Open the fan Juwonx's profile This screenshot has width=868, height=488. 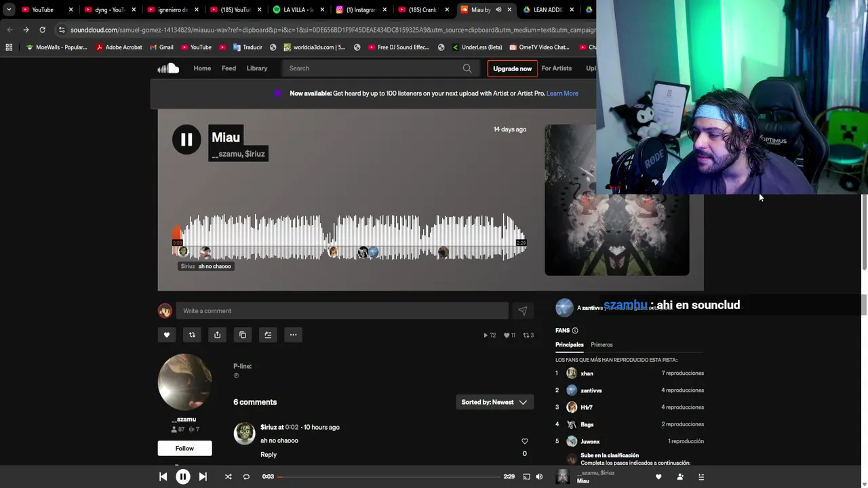pos(590,441)
